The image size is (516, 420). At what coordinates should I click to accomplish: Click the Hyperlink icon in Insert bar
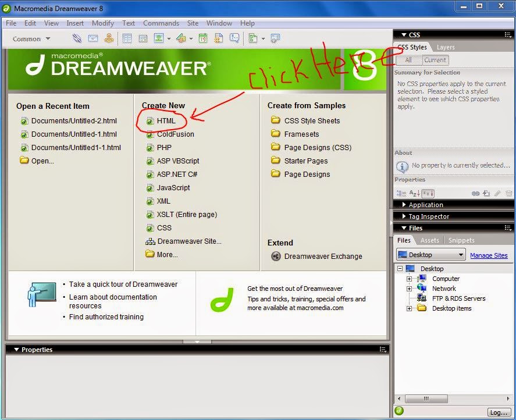77,38
